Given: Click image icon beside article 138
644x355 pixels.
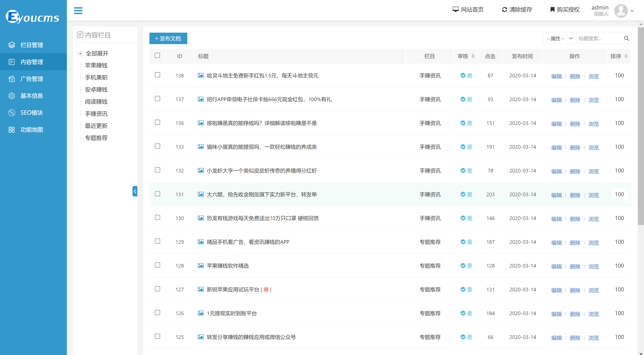Looking at the screenshot, I should 201,75.
